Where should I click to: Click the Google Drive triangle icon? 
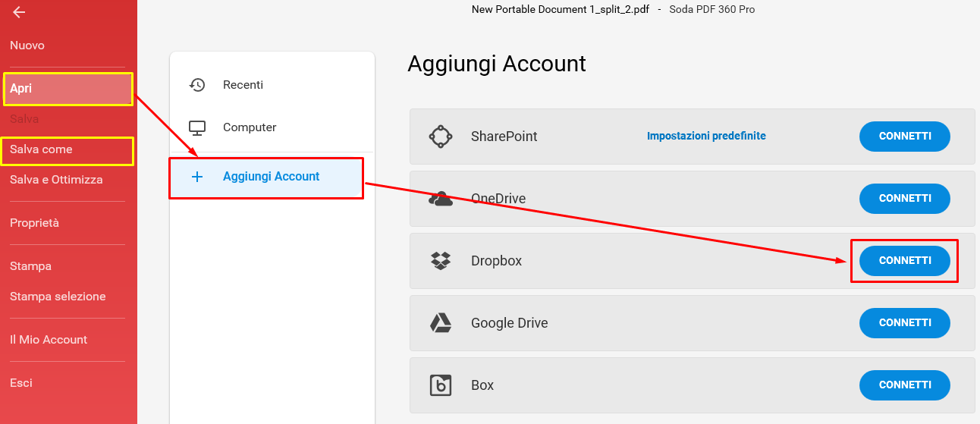click(441, 323)
